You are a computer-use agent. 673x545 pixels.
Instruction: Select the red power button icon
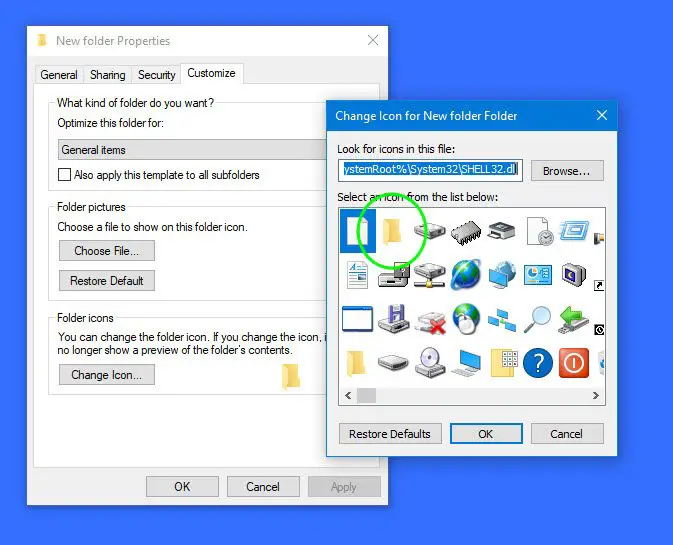[x=574, y=363]
